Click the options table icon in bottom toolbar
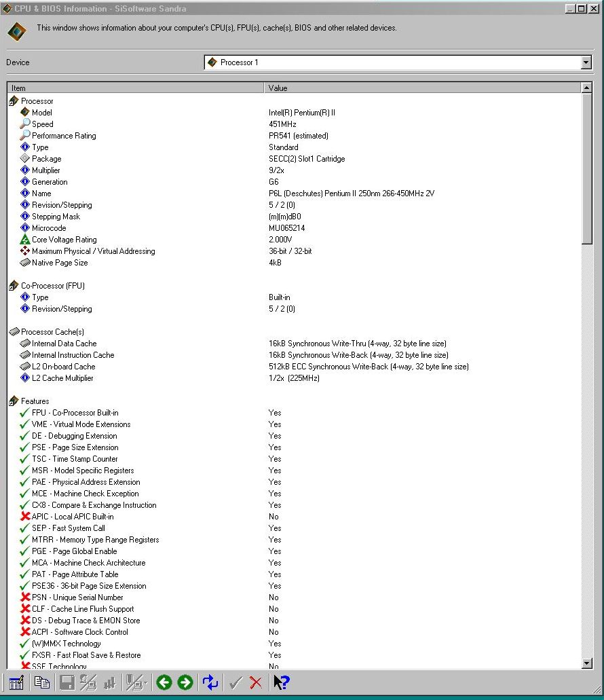This screenshot has height=700, width=604. click(x=16, y=682)
